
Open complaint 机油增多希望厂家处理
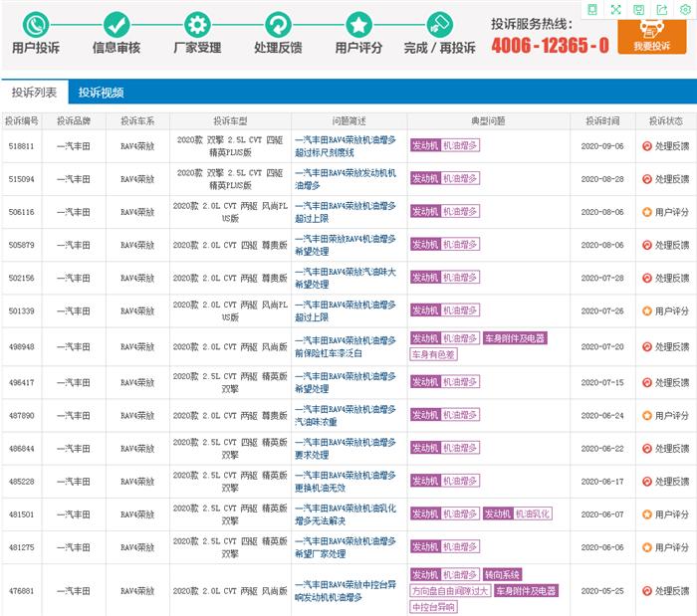(x=346, y=547)
